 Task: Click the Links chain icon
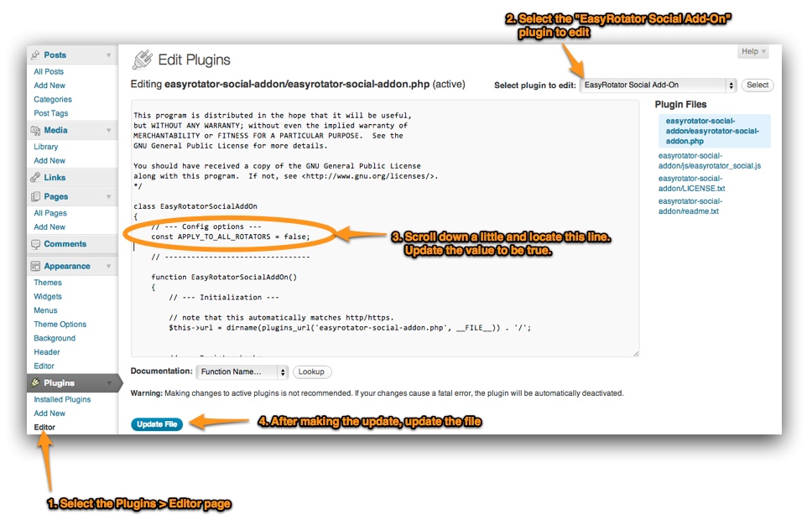(x=34, y=177)
